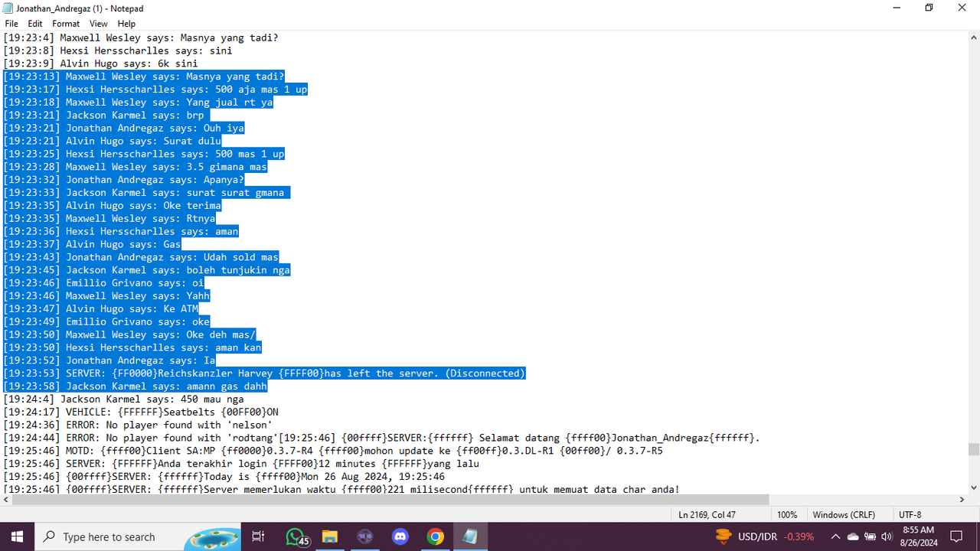Click the taskbar search box
This screenshot has width=980, height=551.
coord(138,536)
